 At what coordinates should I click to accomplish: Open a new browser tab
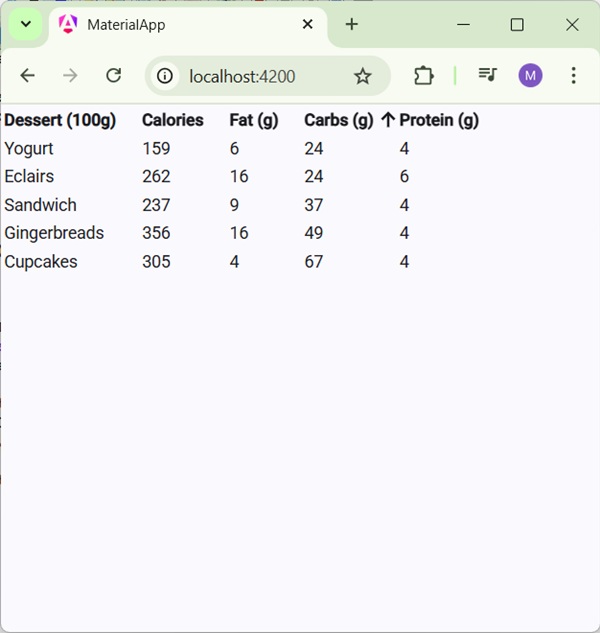[351, 25]
